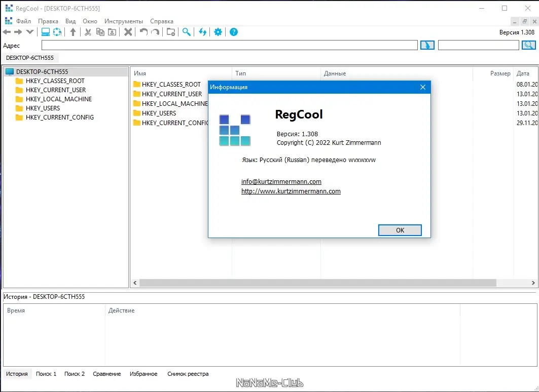Click the horizontal scrollbar right arrow
The width and height of the screenshot is (539, 392).
click(533, 283)
